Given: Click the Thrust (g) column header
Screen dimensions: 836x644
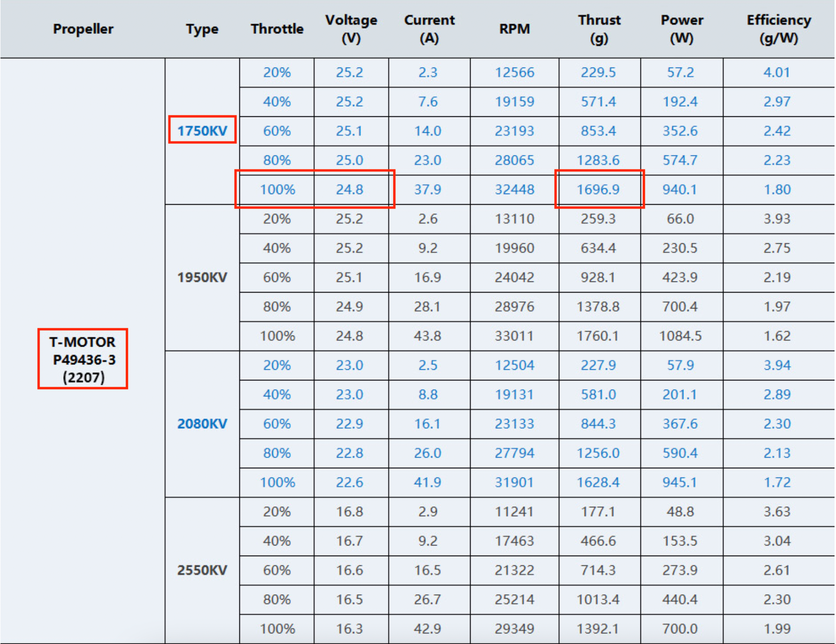Looking at the screenshot, I should click(599, 29).
